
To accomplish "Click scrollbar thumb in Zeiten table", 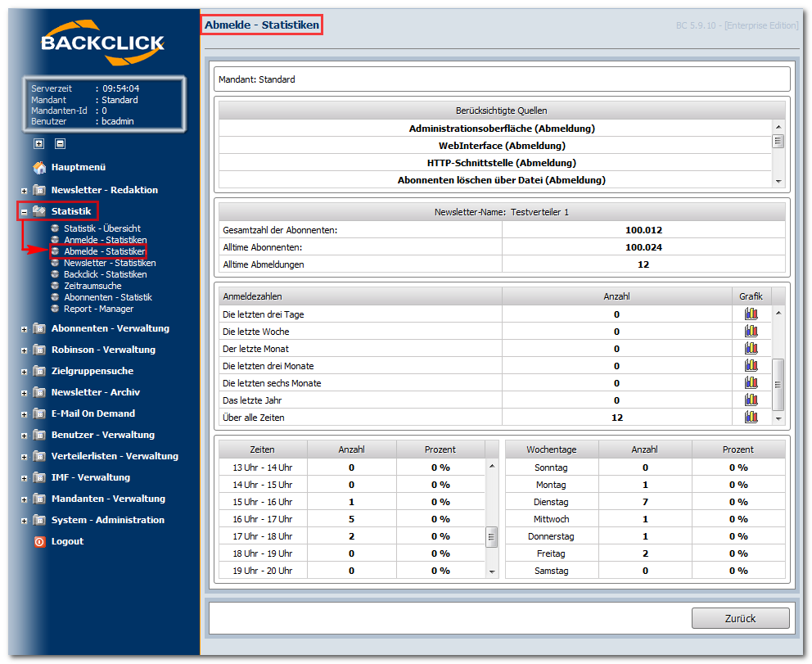I will coord(491,536).
